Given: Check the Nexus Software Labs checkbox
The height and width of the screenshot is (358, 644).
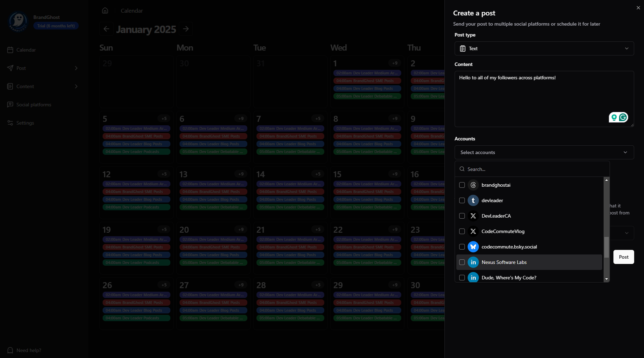Looking at the screenshot, I should [462, 262].
